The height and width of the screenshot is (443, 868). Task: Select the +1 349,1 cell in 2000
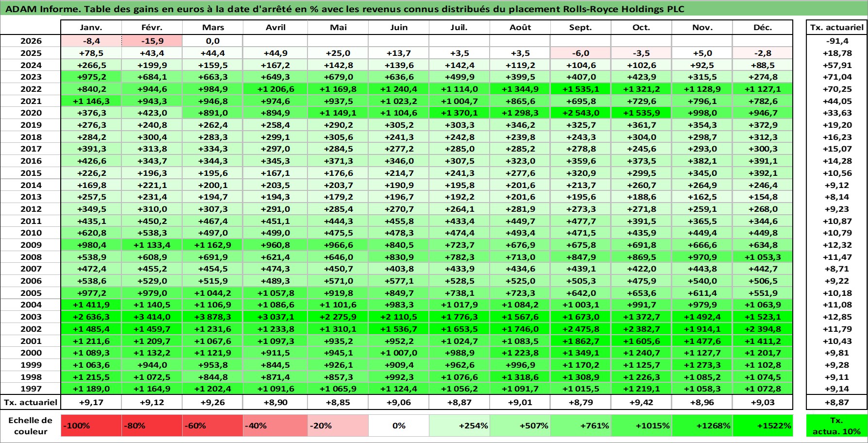click(x=580, y=353)
